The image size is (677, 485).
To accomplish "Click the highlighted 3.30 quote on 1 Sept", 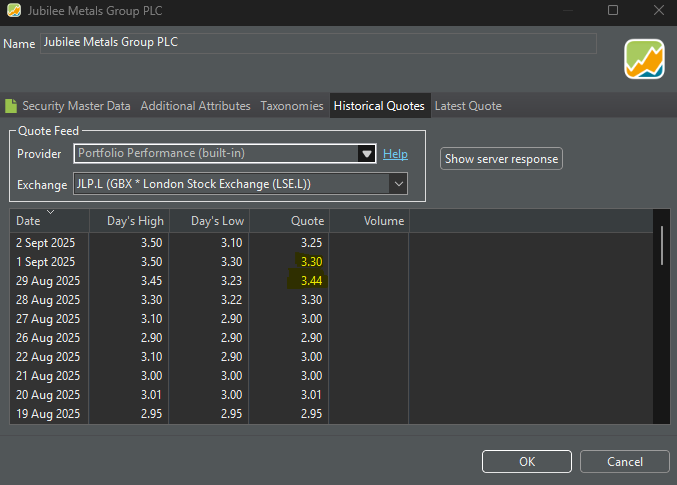I will (x=310, y=261).
